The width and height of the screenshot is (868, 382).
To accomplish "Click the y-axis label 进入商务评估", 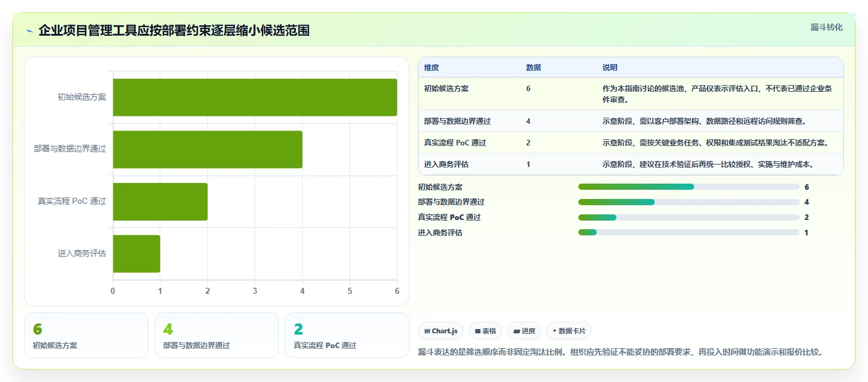I will [82, 253].
